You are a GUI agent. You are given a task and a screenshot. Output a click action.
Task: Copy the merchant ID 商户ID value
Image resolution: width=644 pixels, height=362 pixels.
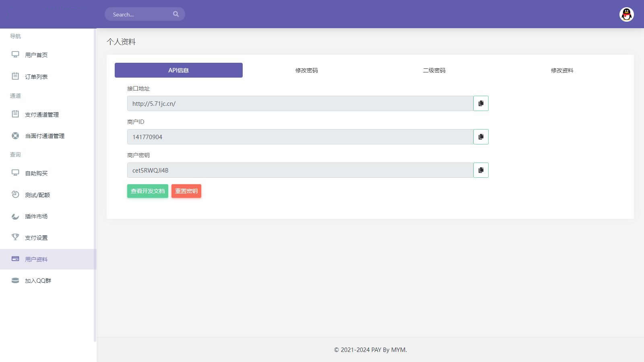[x=481, y=137]
